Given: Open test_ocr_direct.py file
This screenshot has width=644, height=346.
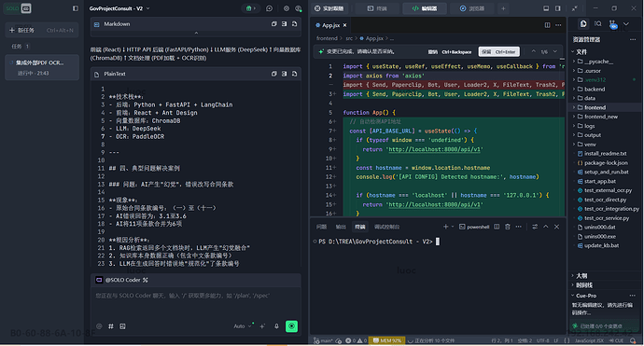Looking at the screenshot, I should point(605,200).
